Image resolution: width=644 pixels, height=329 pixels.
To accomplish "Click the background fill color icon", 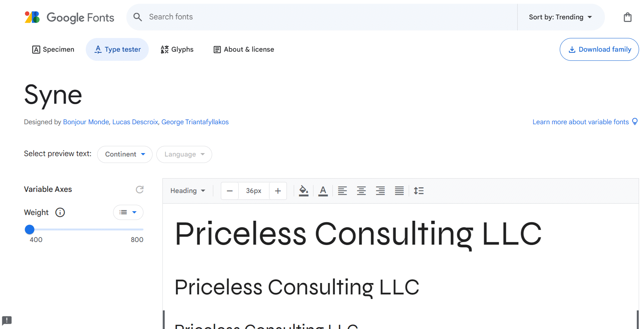I will pyautogui.click(x=304, y=191).
